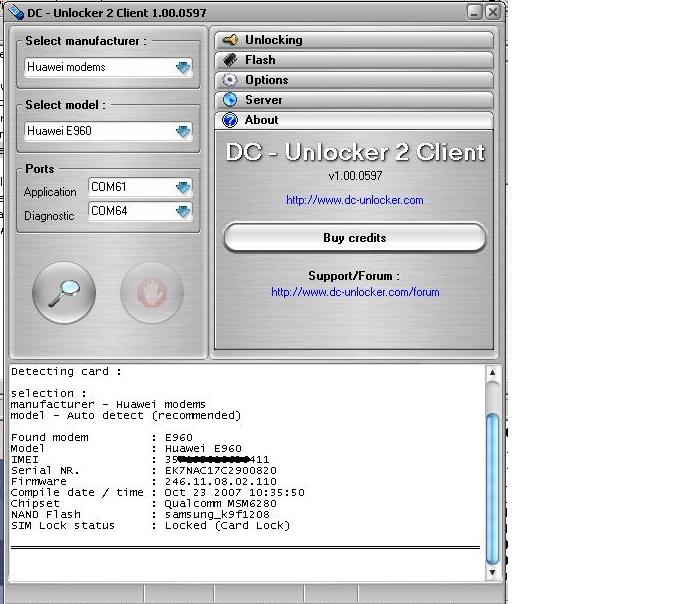Click the About question mark icon
Viewport: 683px width, 604px height.
click(x=230, y=120)
